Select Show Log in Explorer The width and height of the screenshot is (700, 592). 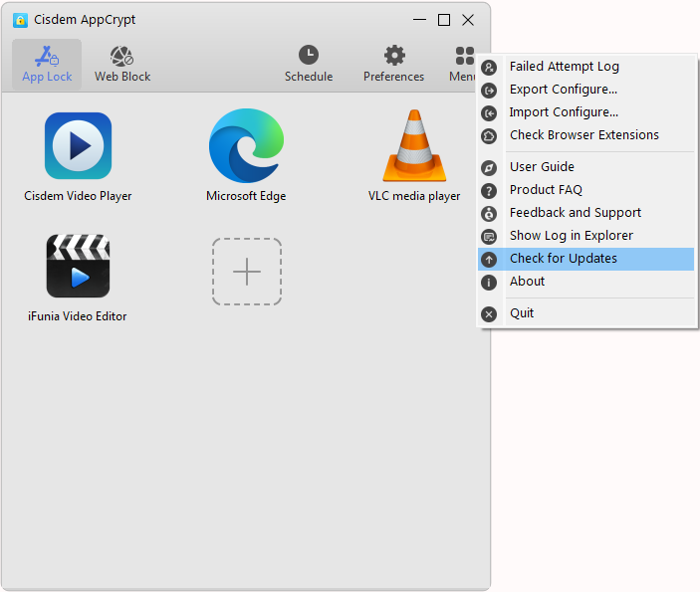571,236
